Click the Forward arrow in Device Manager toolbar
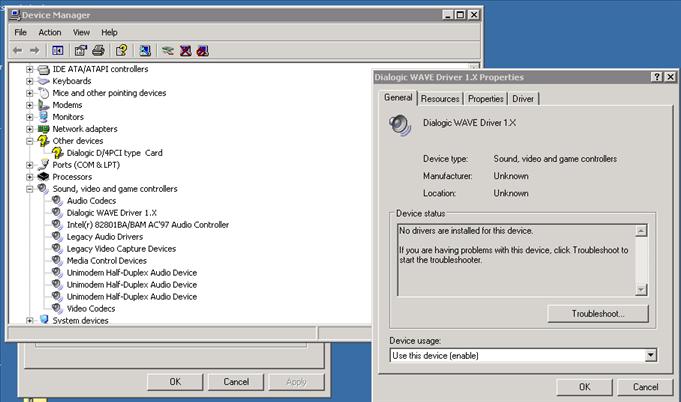The height and width of the screenshot is (402, 681). (34, 51)
